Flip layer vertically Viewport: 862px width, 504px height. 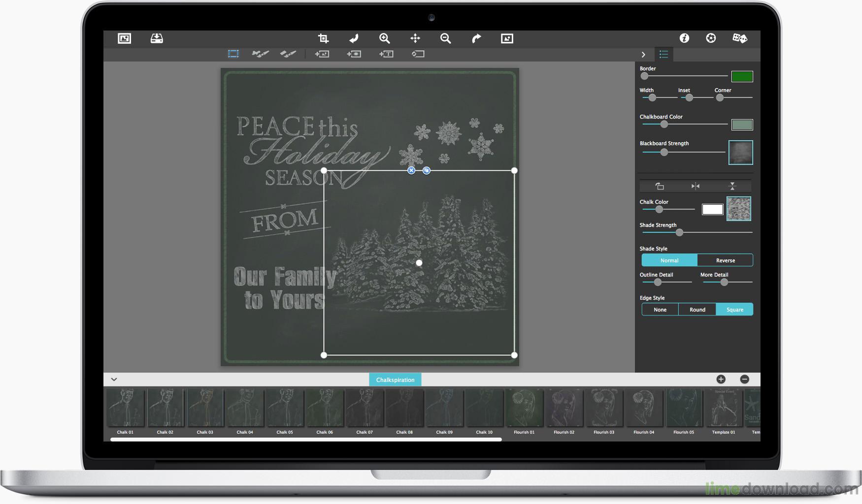pyautogui.click(x=732, y=186)
